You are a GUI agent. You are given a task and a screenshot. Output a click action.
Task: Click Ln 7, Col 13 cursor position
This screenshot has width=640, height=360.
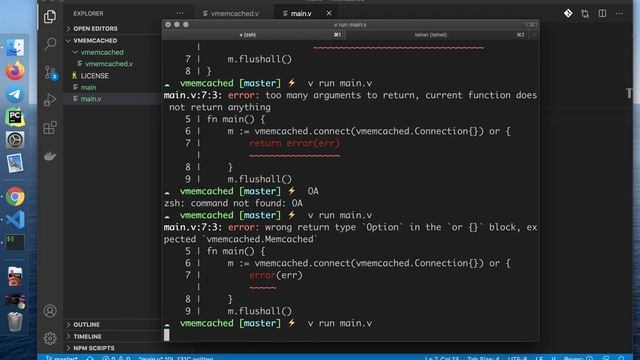pos(442,358)
